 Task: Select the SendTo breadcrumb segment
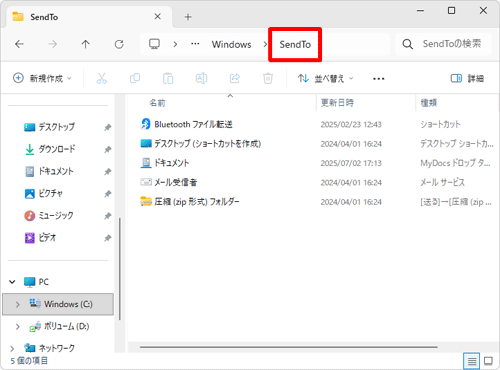point(295,44)
